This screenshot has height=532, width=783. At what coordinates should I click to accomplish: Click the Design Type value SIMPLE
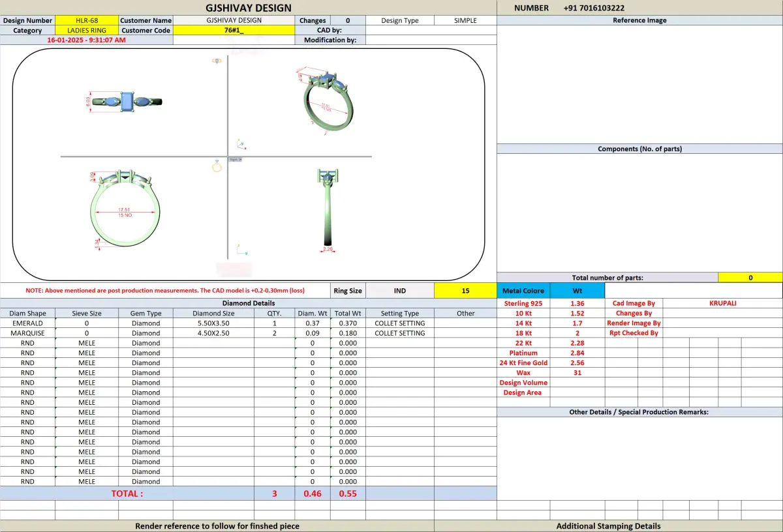point(465,20)
